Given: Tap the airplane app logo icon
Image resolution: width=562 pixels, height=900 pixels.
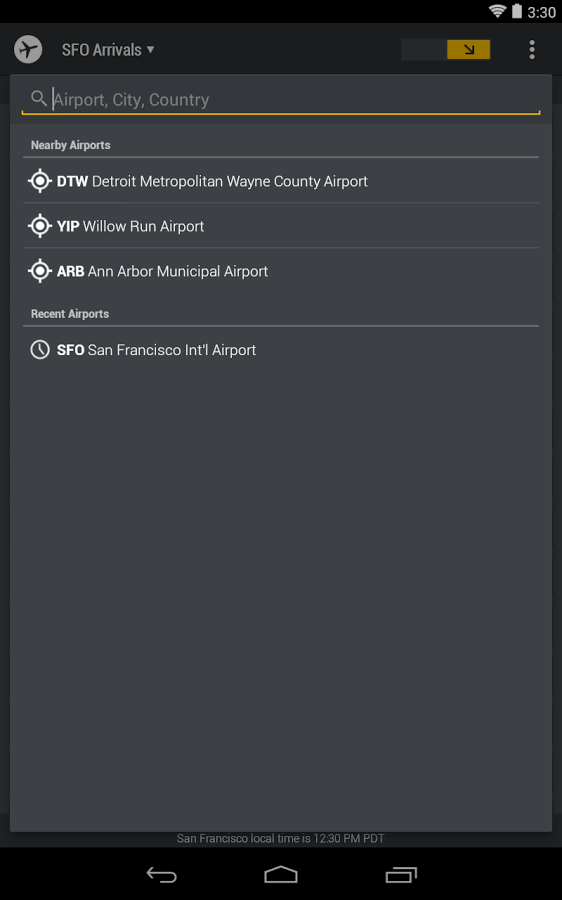Looking at the screenshot, I should (x=28, y=49).
